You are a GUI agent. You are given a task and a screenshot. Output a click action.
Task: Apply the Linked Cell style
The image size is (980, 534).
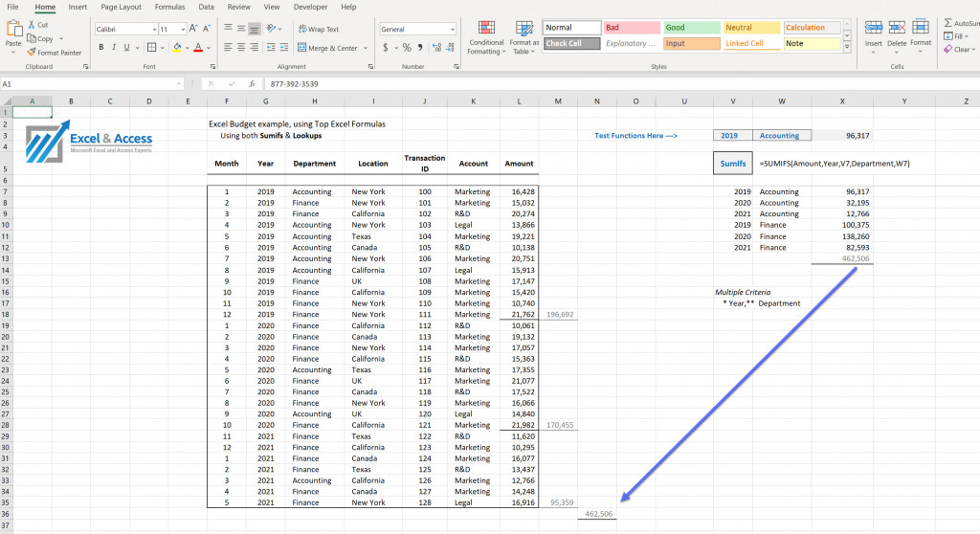click(x=751, y=43)
